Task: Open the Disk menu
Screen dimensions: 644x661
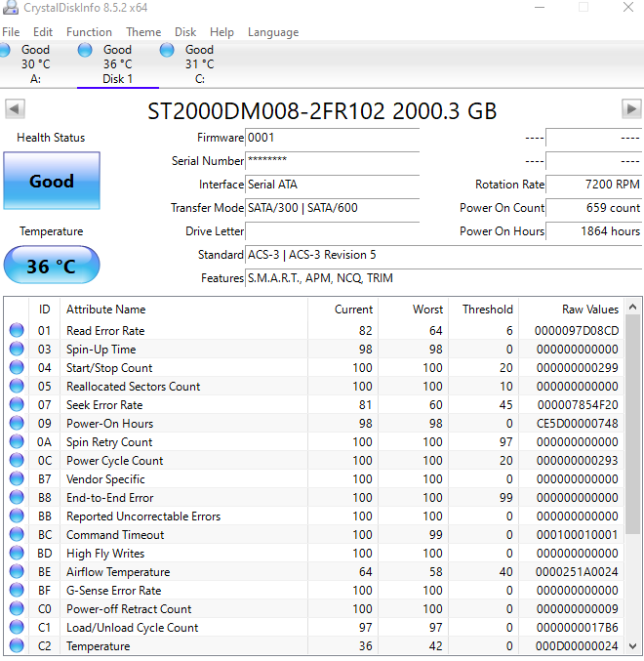Action: [185, 32]
